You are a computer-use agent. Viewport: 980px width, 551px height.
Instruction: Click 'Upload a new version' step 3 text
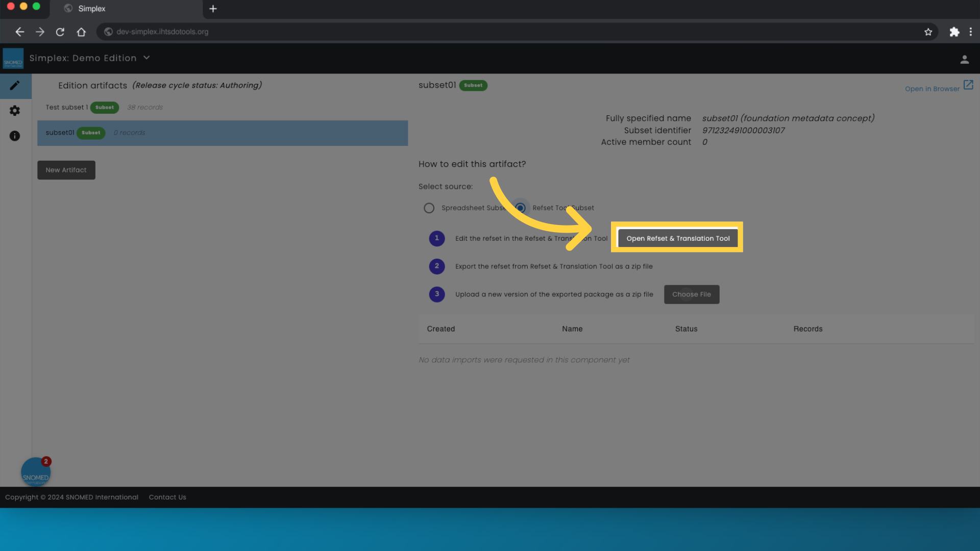pyautogui.click(x=554, y=294)
